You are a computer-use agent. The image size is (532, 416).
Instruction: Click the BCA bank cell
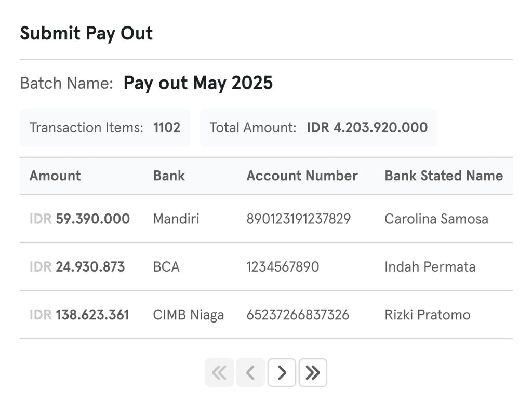(166, 267)
